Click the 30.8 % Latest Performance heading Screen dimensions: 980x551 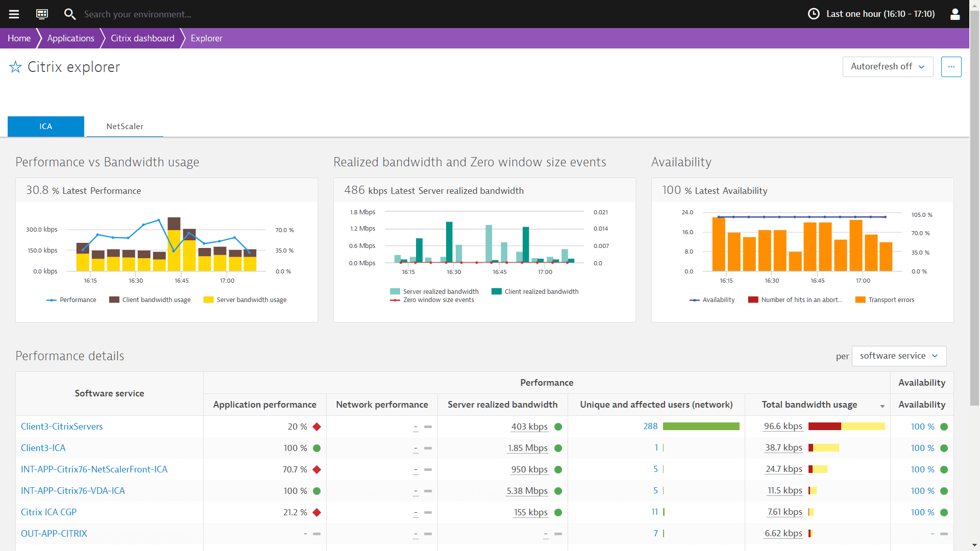(84, 190)
